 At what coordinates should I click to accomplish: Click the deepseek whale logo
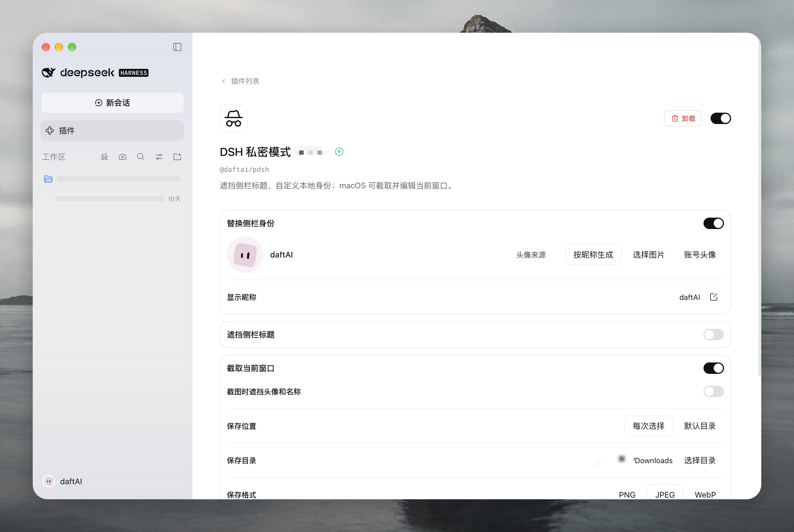[x=48, y=72]
